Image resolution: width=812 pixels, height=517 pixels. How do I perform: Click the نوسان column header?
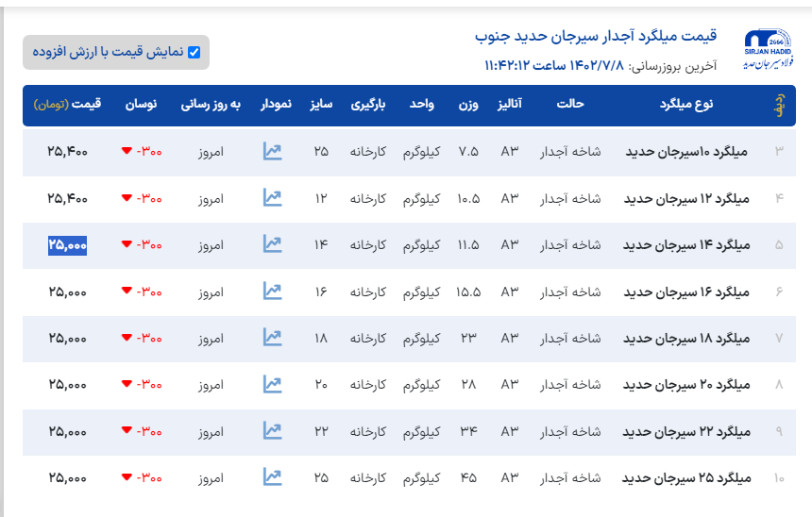[x=142, y=104]
